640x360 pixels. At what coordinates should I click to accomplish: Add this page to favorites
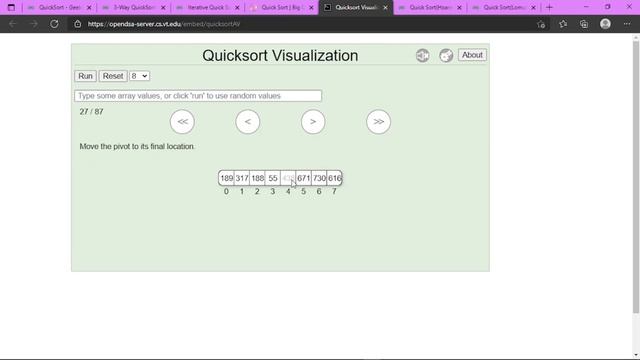coord(541,24)
